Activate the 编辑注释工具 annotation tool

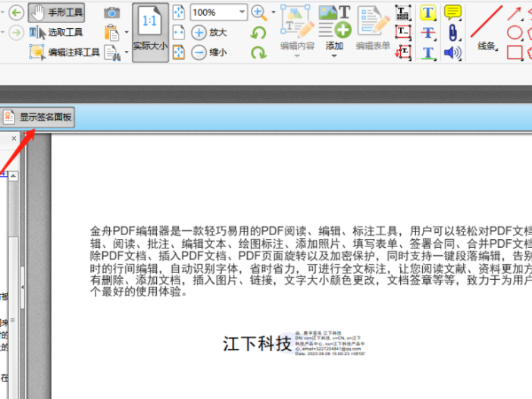pyautogui.click(x=65, y=52)
